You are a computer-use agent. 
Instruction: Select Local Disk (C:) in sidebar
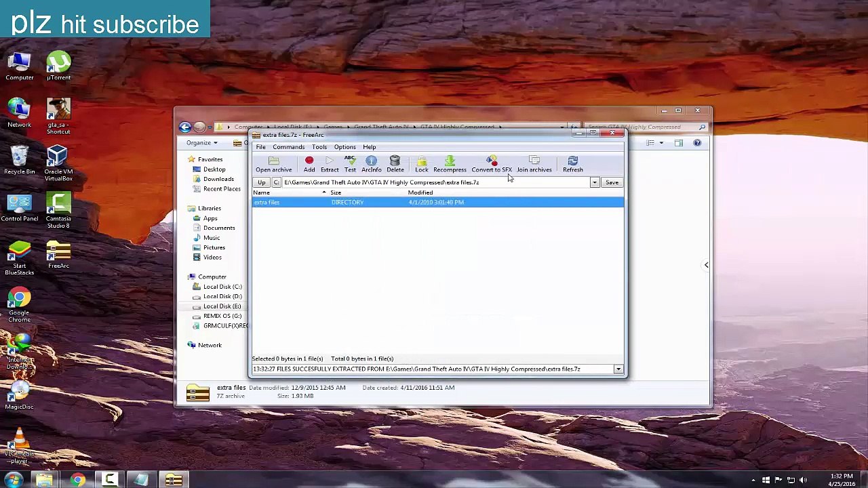tap(222, 287)
